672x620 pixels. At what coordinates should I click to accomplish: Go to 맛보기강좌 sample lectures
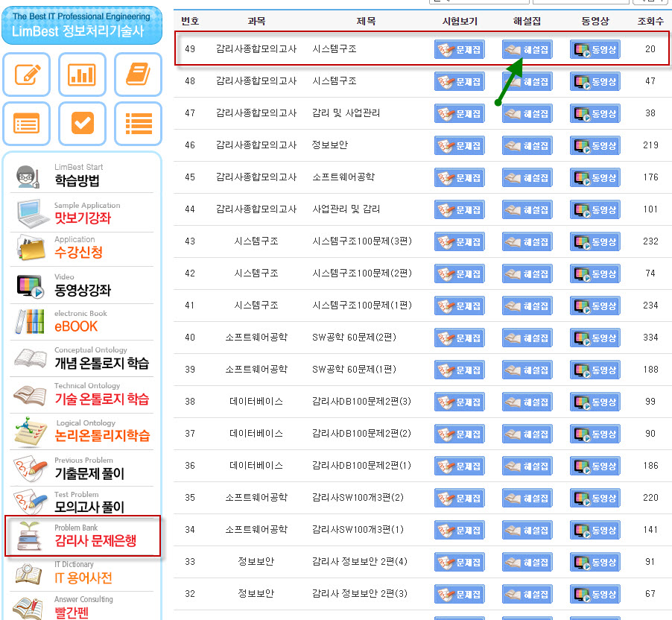(x=82, y=213)
